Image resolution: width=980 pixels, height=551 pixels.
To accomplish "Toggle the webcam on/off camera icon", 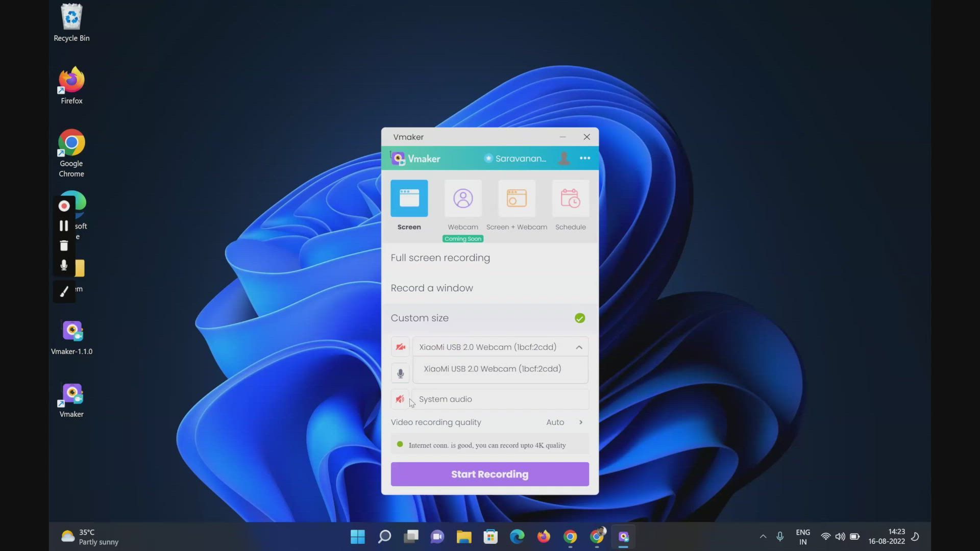I will point(400,347).
